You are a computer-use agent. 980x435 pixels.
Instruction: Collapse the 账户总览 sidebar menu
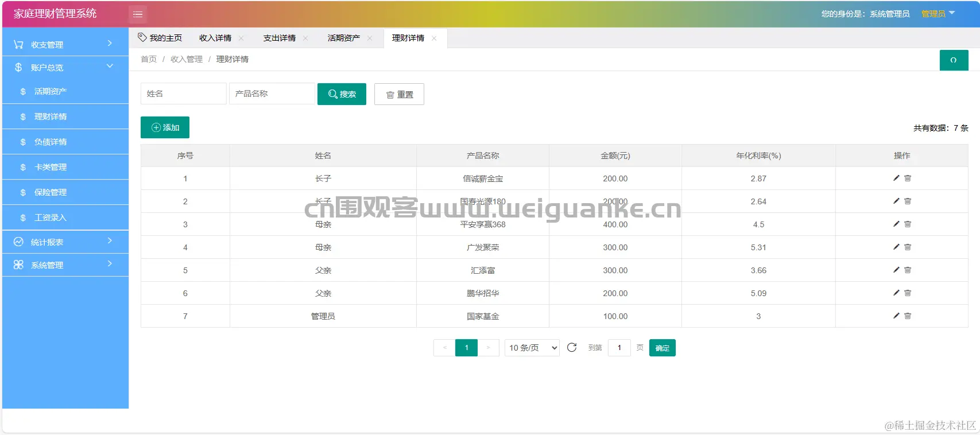point(65,67)
